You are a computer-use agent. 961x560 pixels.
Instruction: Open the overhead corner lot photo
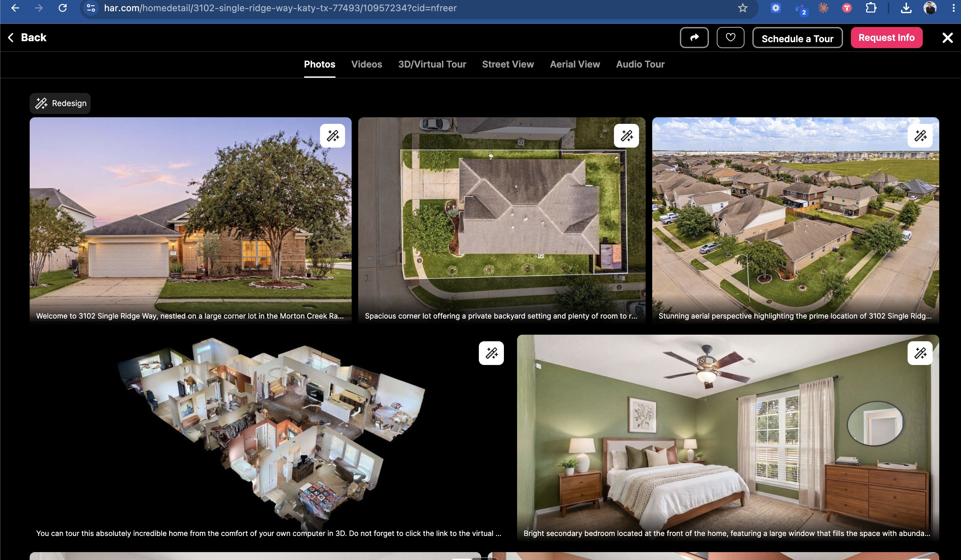point(502,220)
